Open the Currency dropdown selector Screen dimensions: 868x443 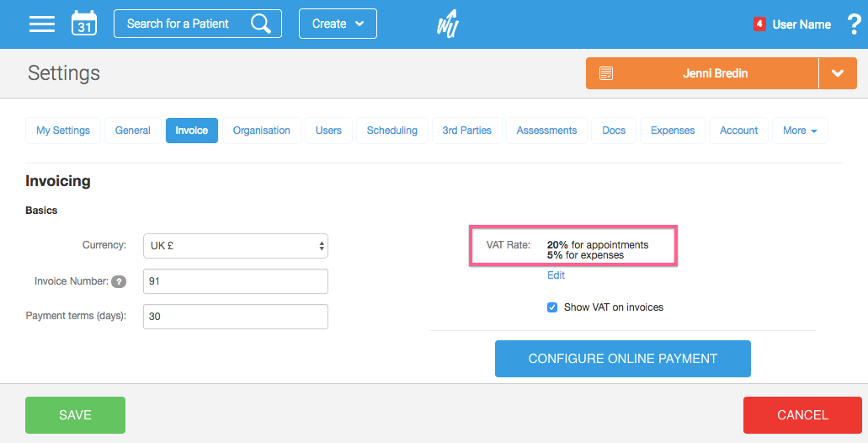coord(236,246)
